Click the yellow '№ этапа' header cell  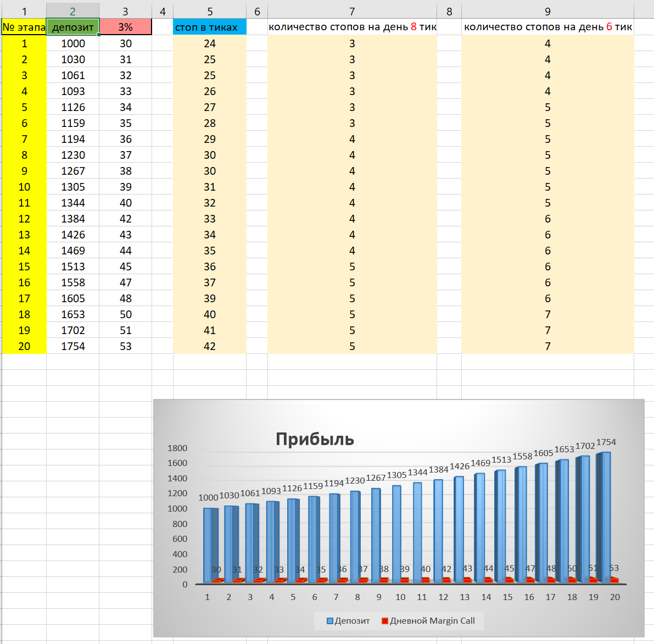(24, 27)
